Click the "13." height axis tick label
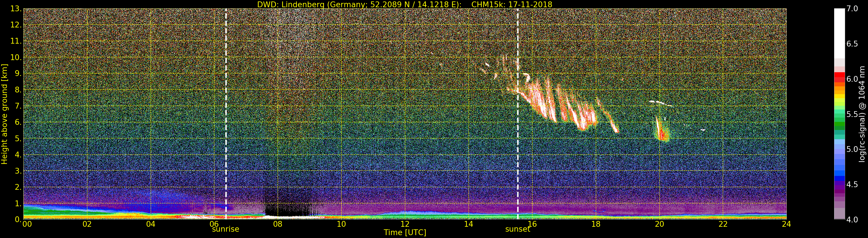 coord(16,9)
